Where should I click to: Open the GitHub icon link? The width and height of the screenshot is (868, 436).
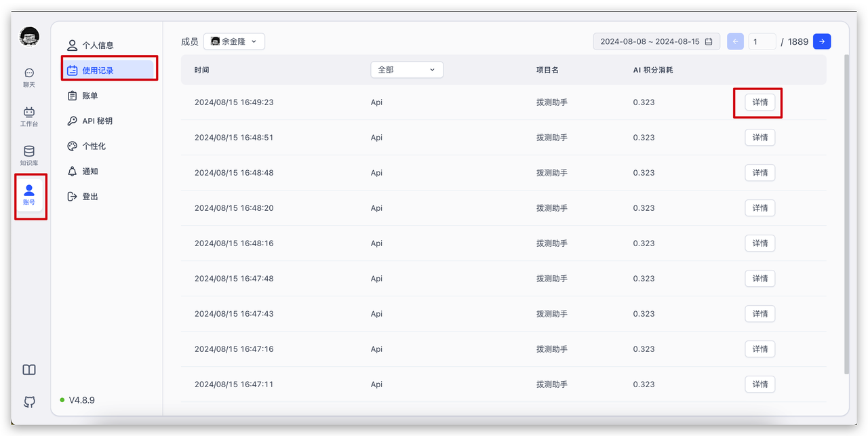(x=29, y=402)
